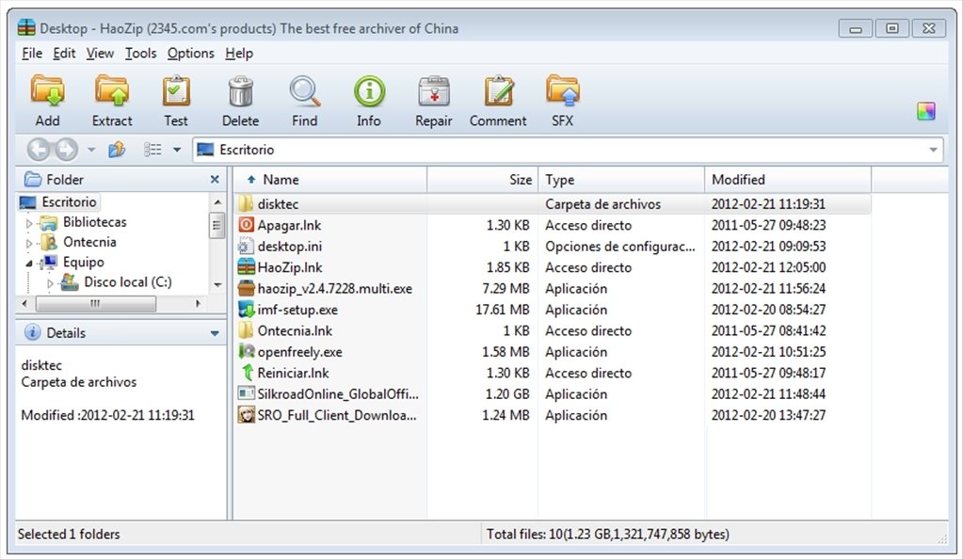Viewport: 963px width, 560px height.
Task: Show archive Info from the toolbar
Action: pos(369,92)
